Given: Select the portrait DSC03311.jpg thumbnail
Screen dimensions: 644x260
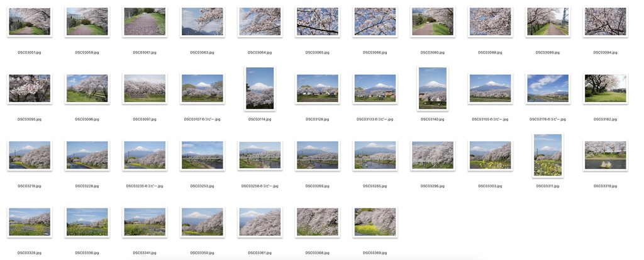Looking at the screenshot, I should (x=548, y=155).
